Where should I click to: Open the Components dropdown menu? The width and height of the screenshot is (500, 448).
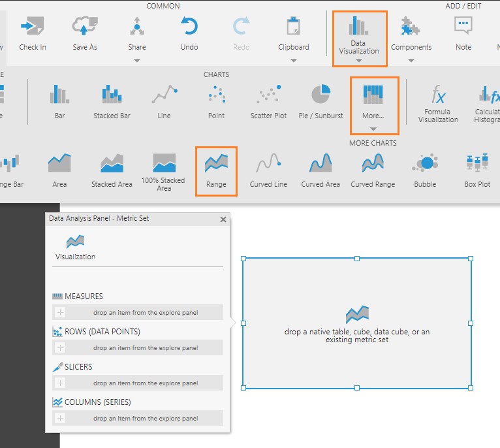coord(411,61)
